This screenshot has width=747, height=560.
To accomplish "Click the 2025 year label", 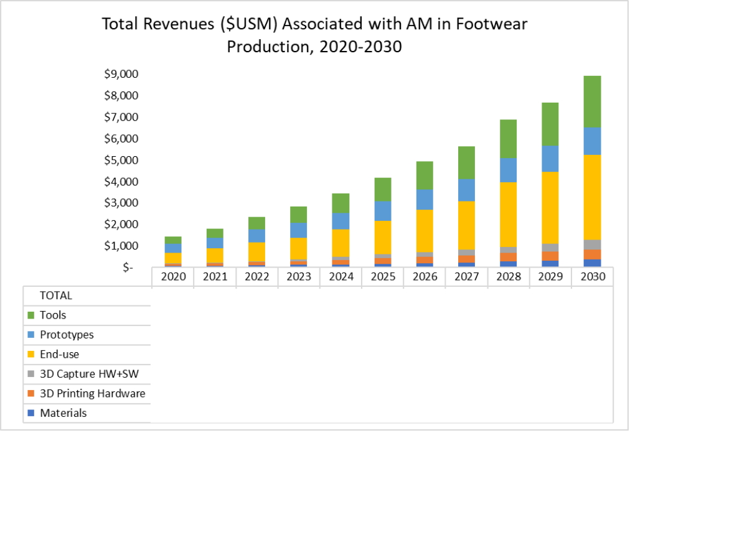I will click(x=383, y=277).
